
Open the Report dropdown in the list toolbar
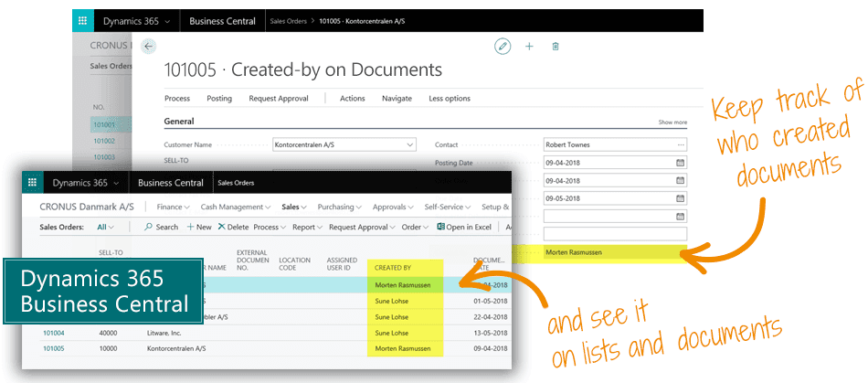(x=307, y=227)
